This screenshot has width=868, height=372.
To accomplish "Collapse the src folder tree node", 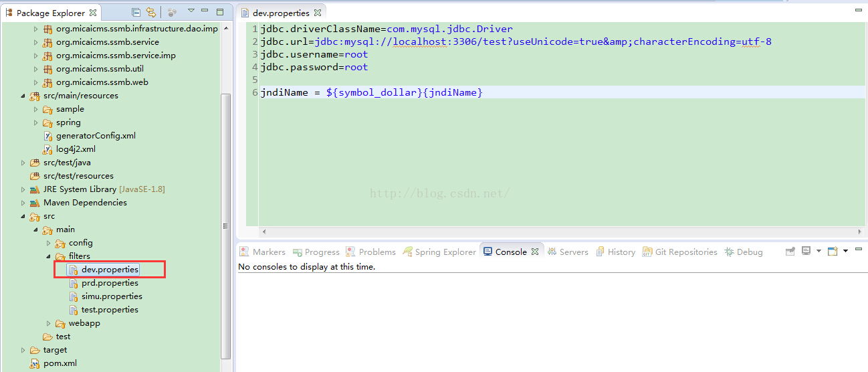I will pyautogui.click(x=23, y=216).
